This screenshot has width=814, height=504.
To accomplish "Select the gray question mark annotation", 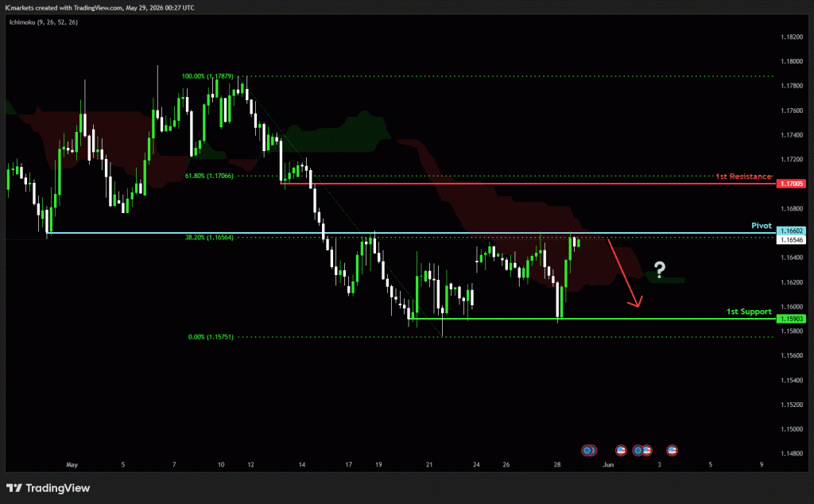I will (659, 269).
